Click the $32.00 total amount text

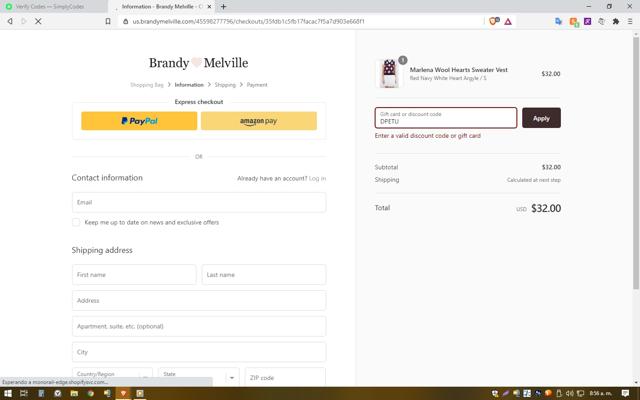pyautogui.click(x=546, y=208)
